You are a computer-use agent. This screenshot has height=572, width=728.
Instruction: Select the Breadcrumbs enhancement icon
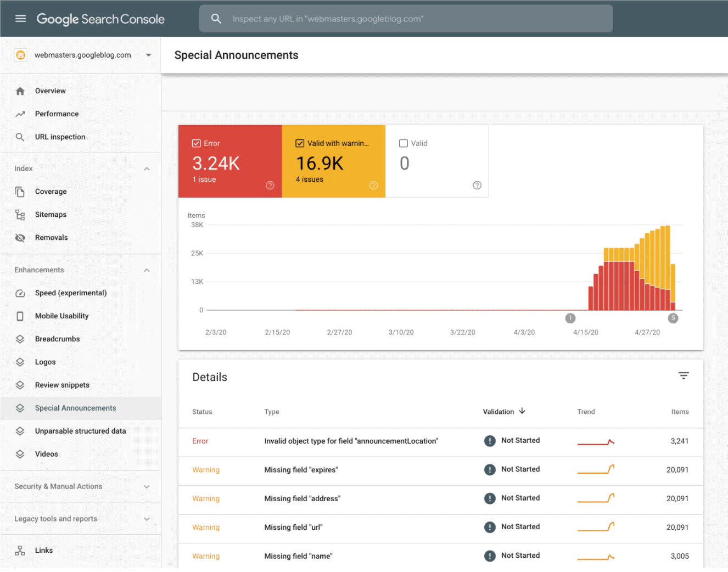[20, 339]
